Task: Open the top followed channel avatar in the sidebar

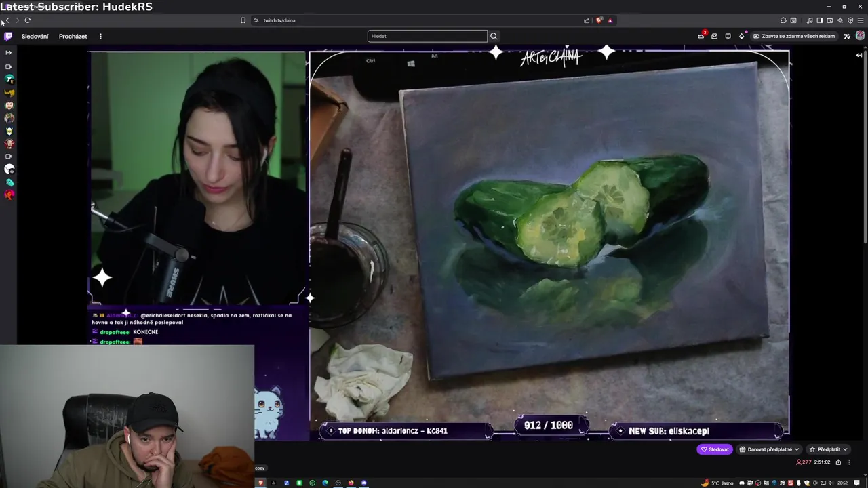Action: coord(9,79)
